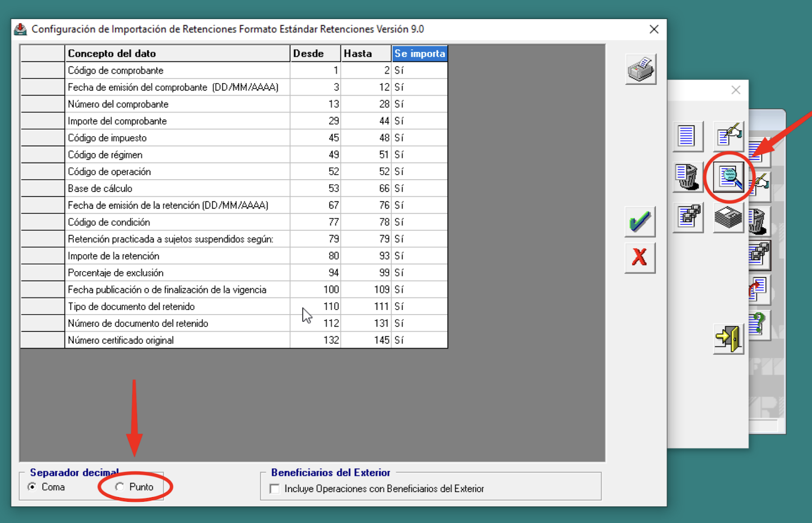Check Incluye Operaciones con Beneficiarios del Exterior

[x=377, y=489]
